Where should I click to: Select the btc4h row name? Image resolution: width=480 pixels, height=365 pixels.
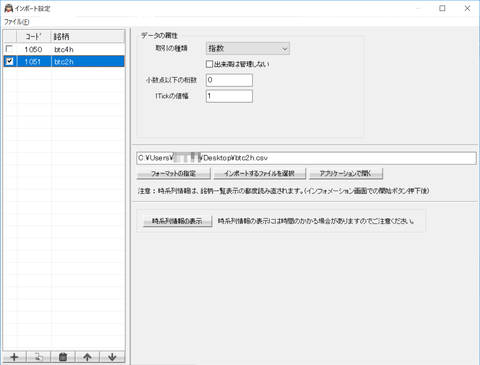pos(64,49)
